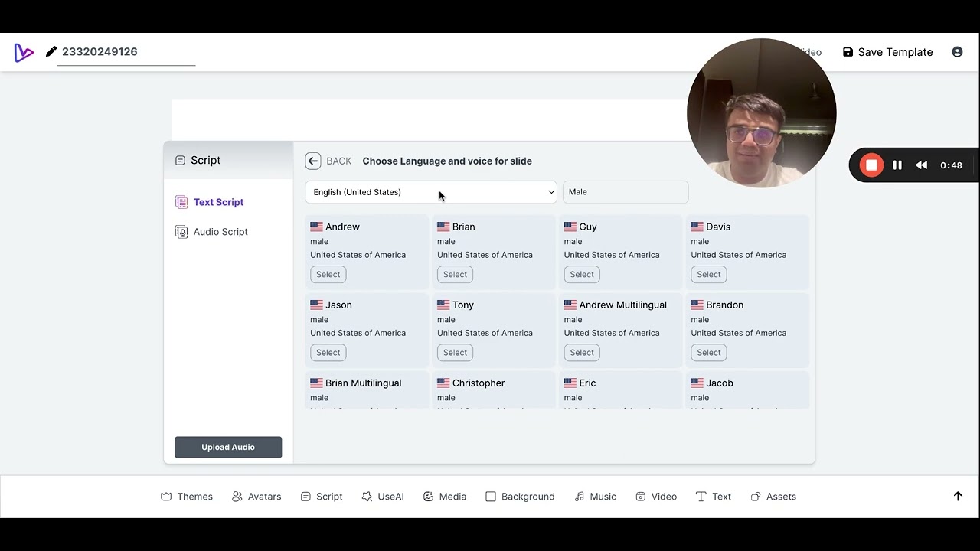Screen dimensions: 980x551
Task: Open the Themes panel
Action: click(187, 497)
